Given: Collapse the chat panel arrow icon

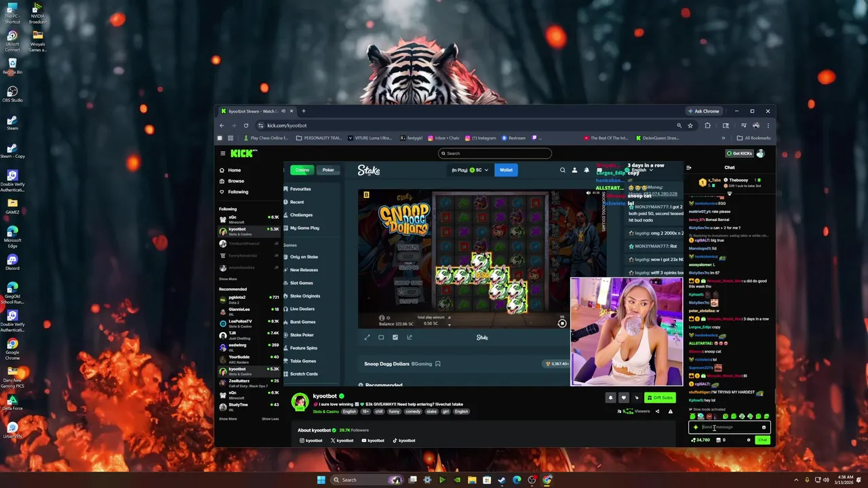Looking at the screenshot, I should [x=688, y=167].
